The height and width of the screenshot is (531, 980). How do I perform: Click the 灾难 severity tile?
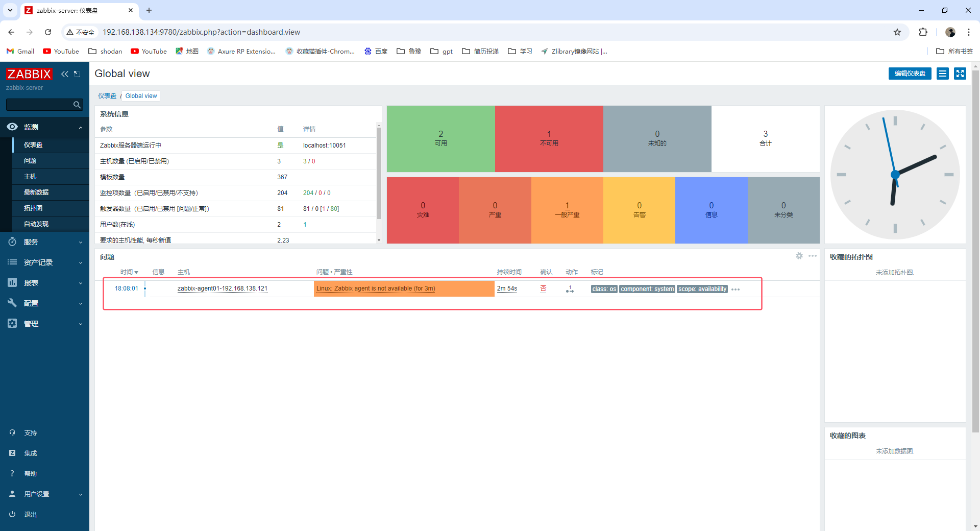pos(423,210)
